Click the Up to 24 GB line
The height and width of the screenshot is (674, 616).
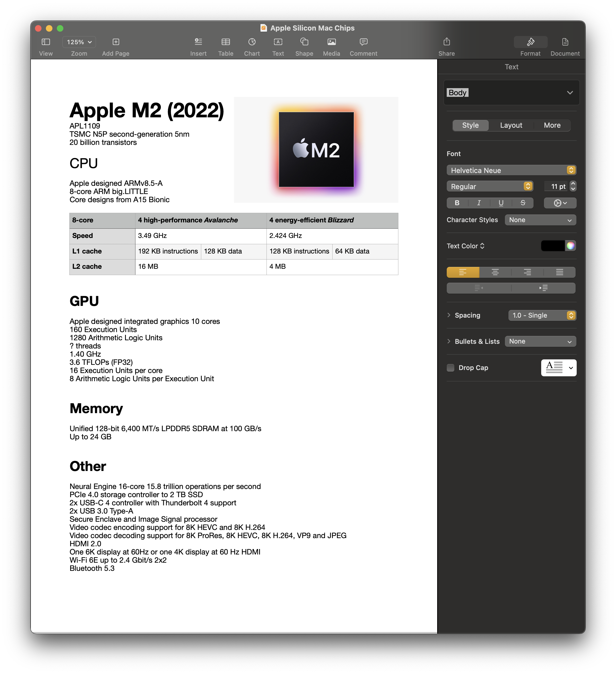pos(90,436)
